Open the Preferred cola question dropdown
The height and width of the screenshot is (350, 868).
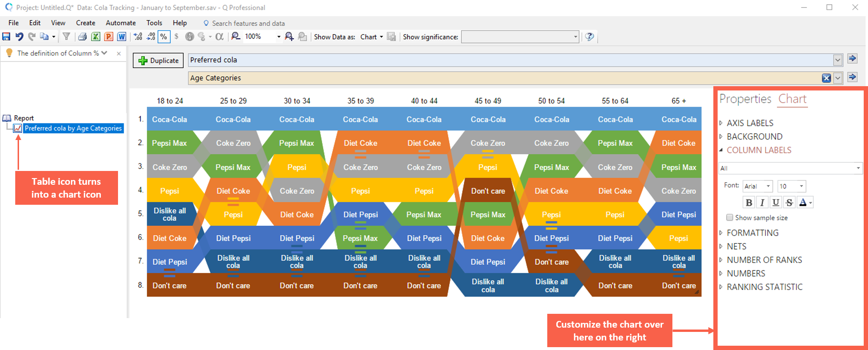click(838, 60)
